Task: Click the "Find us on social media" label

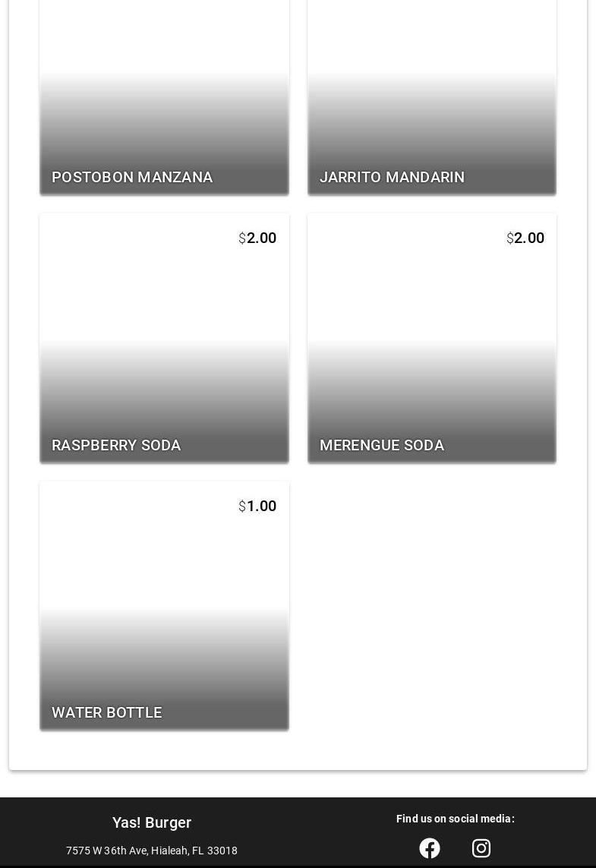Action: tap(455, 819)
